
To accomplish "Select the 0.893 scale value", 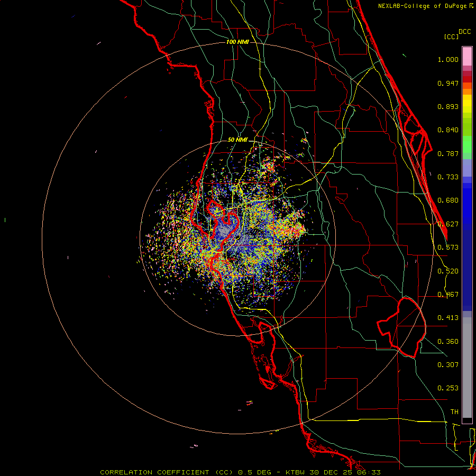I will pyautogui.click(x=448, y=106).
